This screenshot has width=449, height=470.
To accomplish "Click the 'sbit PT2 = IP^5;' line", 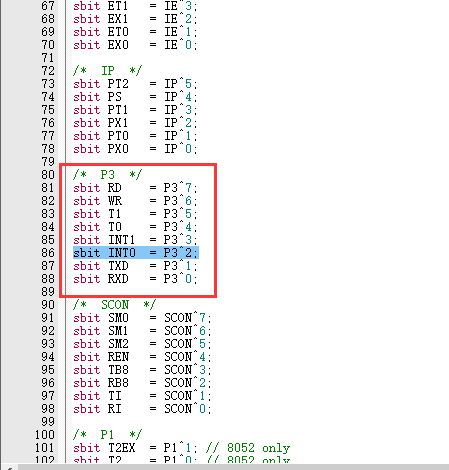I will (x=135, y=84).
